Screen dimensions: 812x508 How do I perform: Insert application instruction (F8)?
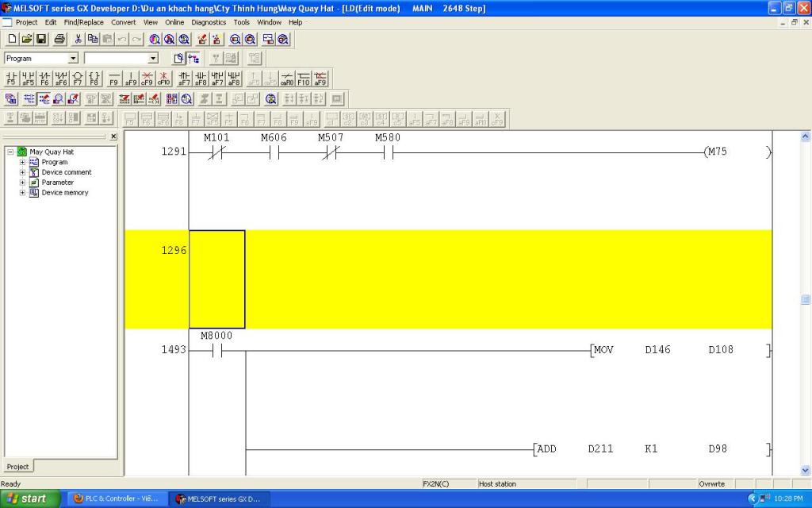[94, 79]
